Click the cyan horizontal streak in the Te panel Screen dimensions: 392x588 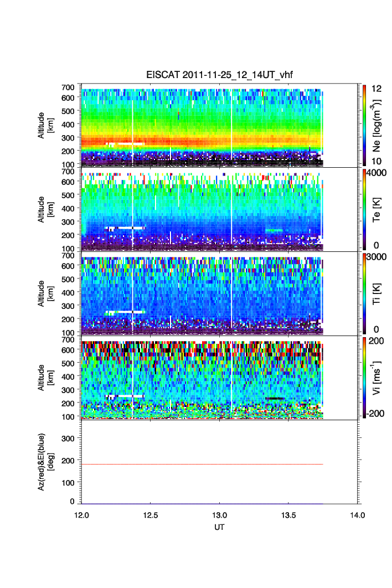coord(274,230)
